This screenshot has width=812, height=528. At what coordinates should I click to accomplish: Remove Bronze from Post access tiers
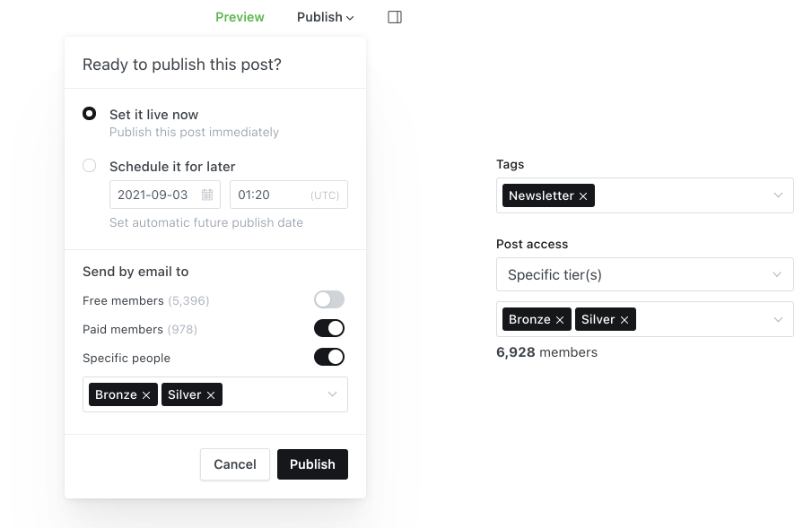tap(560, 320)
